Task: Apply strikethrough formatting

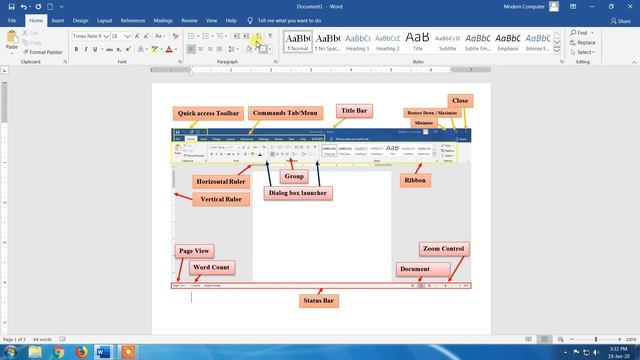Action: (109, 49)
